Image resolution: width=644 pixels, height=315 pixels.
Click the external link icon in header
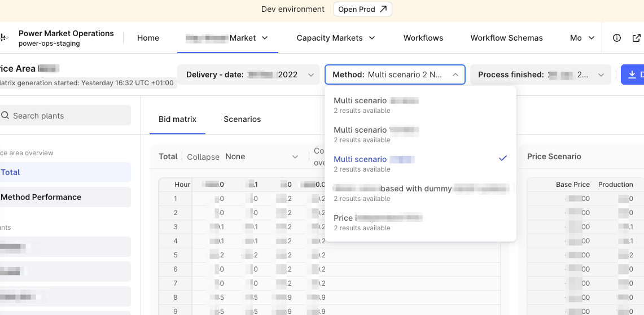636,38
